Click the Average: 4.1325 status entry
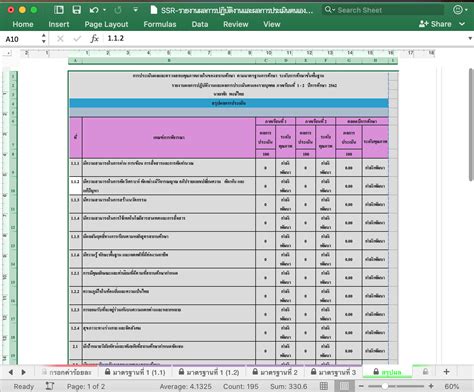Viewport: 474px width, 392px height. point(186,387)
